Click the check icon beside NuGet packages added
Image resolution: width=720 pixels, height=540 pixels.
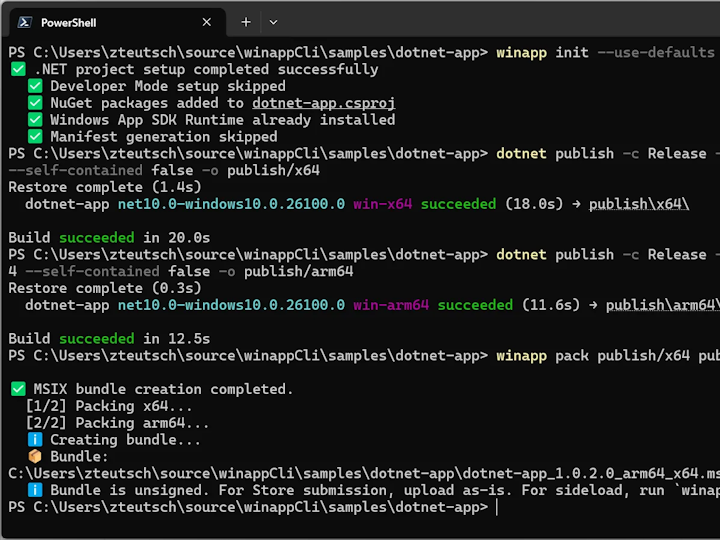click(35, 103)
